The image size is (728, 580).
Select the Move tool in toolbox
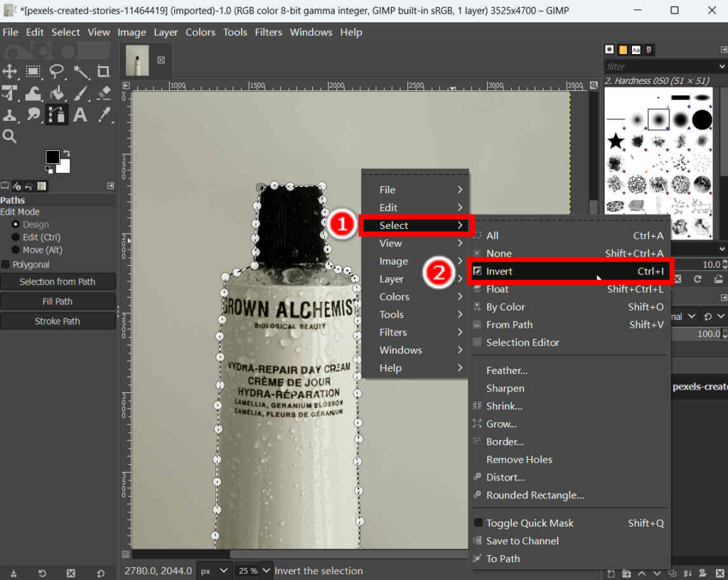(x=10, y=71)
